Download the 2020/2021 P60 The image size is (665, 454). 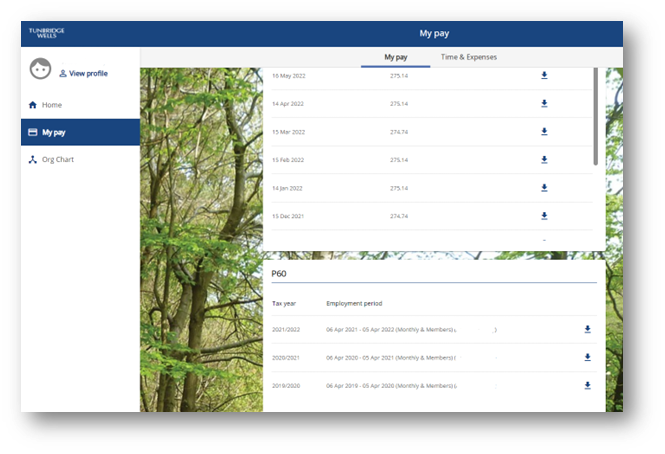point(587,358)
